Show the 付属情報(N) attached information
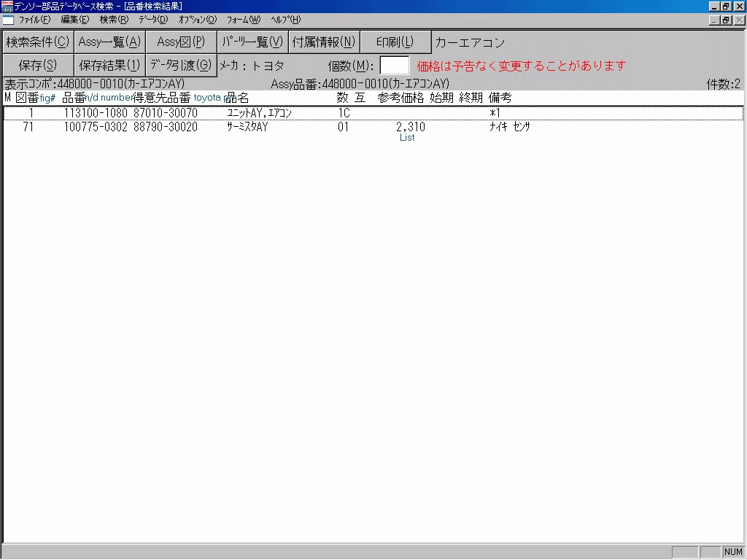The image size is (747, 560). pos(323,42)
